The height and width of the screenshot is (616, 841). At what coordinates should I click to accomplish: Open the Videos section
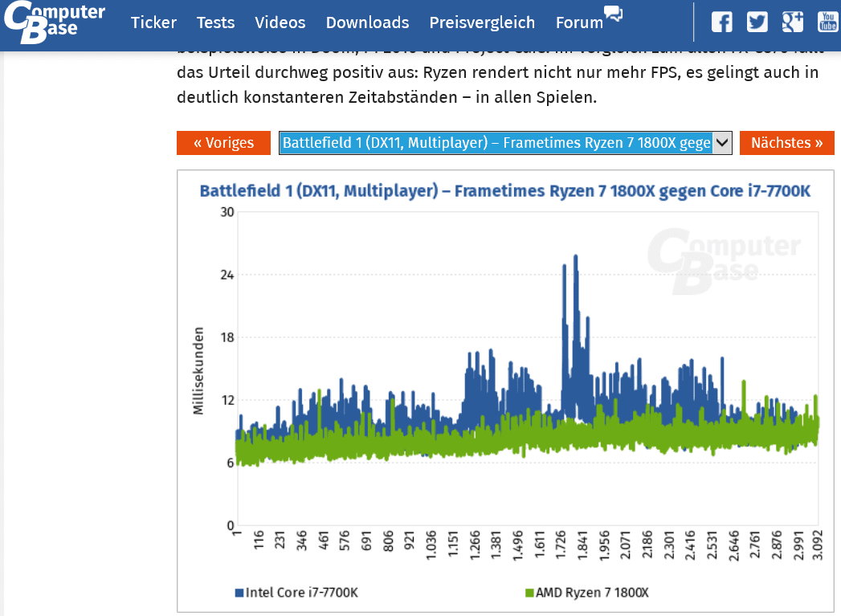[x=280, y=22]
